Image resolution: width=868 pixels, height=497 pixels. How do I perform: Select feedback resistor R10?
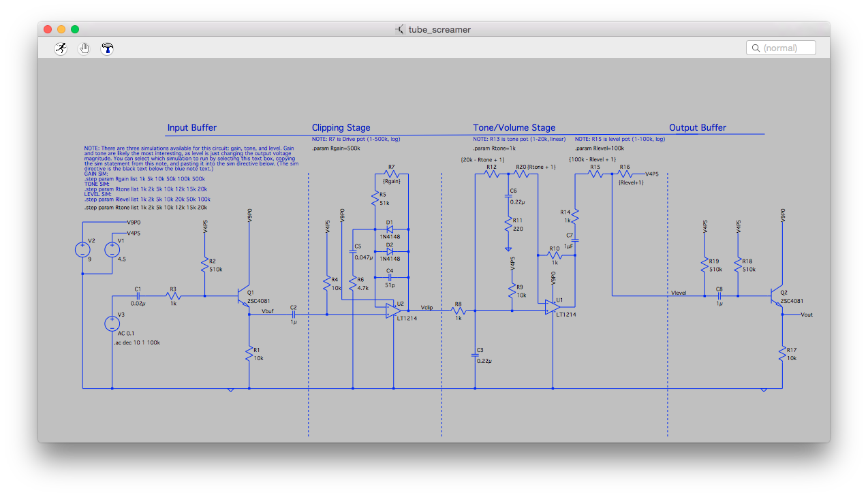pyautogui.click(x=554, y=255)
